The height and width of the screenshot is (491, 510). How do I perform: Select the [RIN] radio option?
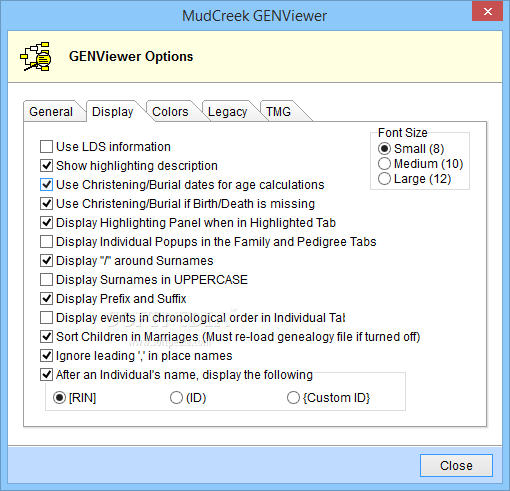59,398
